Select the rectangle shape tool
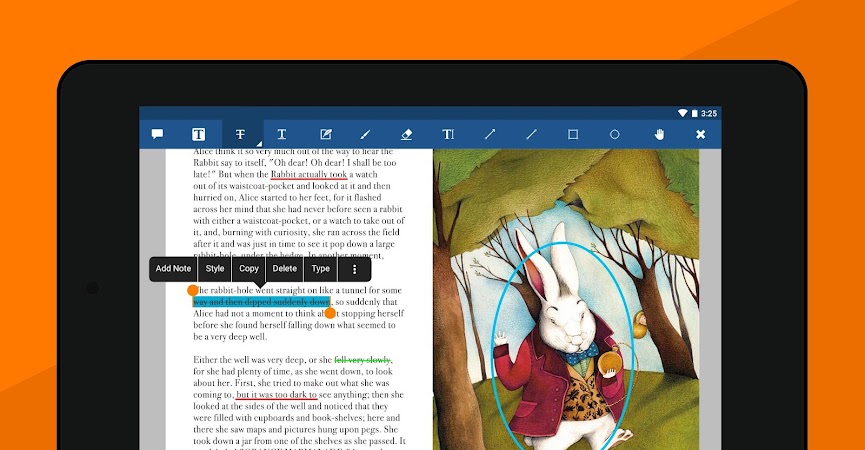The height and width of the screenshot is (450, 865). point(573,134)
